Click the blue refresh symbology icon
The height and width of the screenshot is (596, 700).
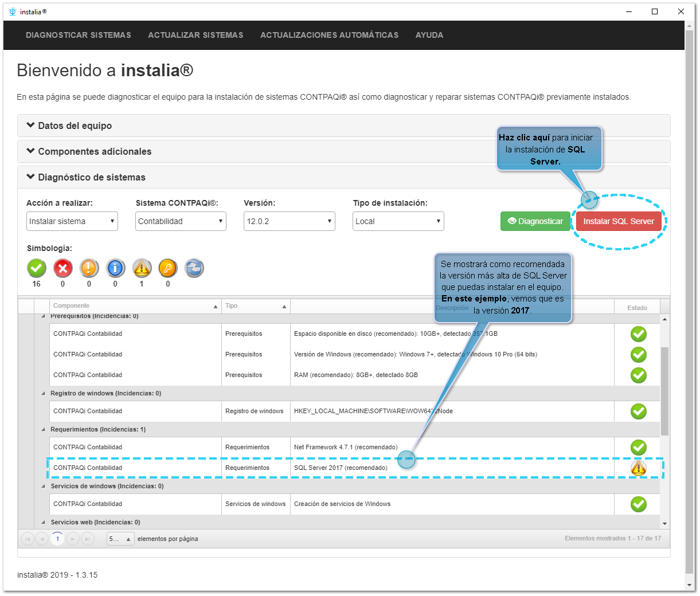coord(194,268)
